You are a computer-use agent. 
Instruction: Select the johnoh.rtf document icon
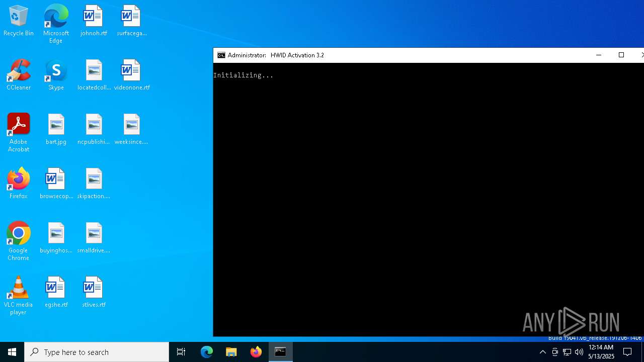(x=94, y=21)
